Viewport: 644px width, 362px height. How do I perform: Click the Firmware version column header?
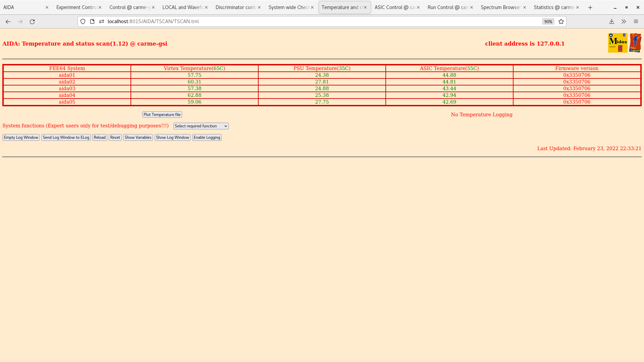tap(577, 68)
